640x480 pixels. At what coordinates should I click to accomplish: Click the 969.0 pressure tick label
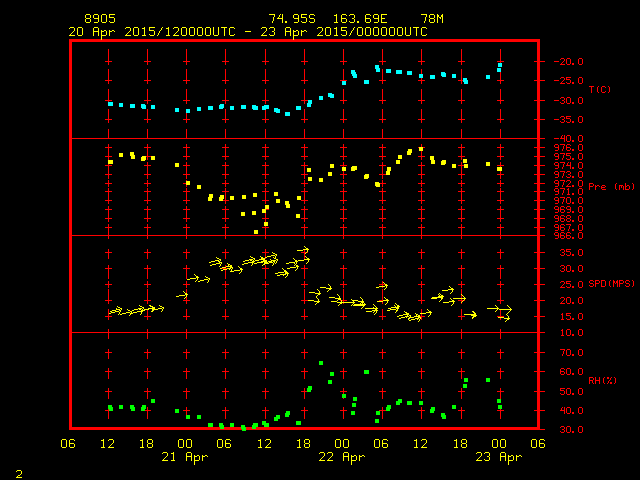[568, 210]
